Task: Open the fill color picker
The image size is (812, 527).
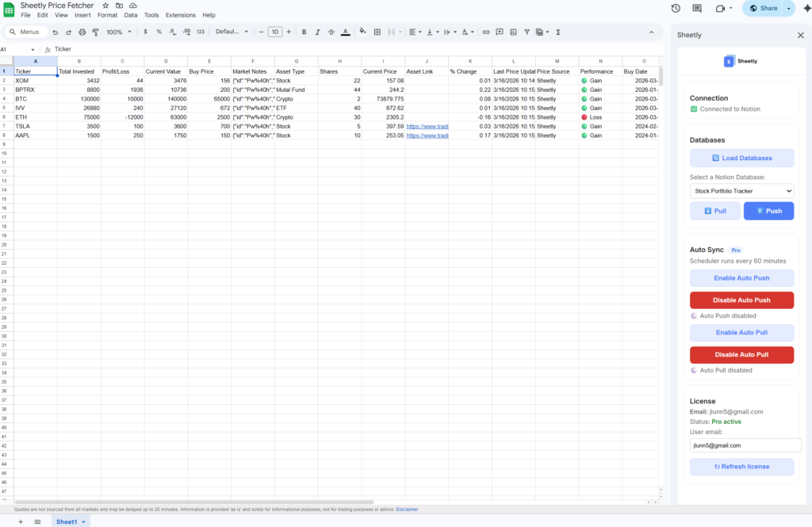Action: pyautogui.click(x=362, y=32)
